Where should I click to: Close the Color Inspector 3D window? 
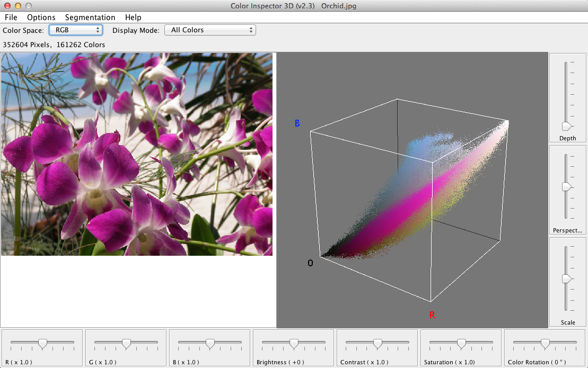pyautogui.click(x=7, y=5)
